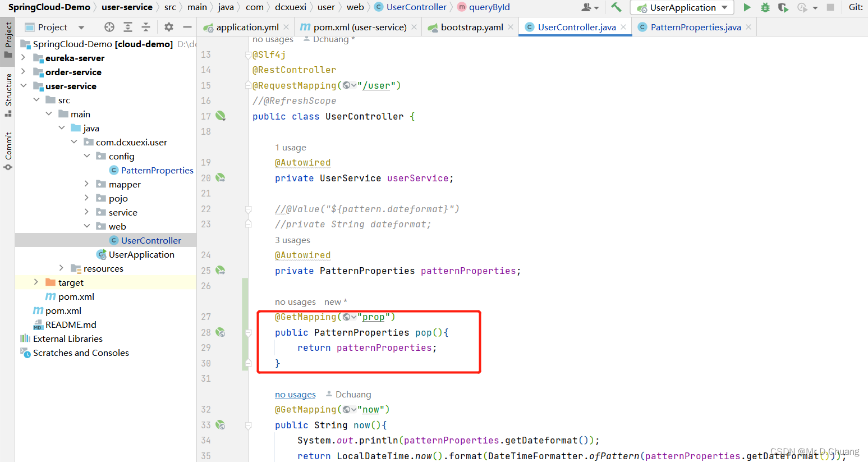The width and height of the screenshot is (868, 462).
Task: Click the underlined 'no usages' hint above now()
Action: [x=295, y=394]
